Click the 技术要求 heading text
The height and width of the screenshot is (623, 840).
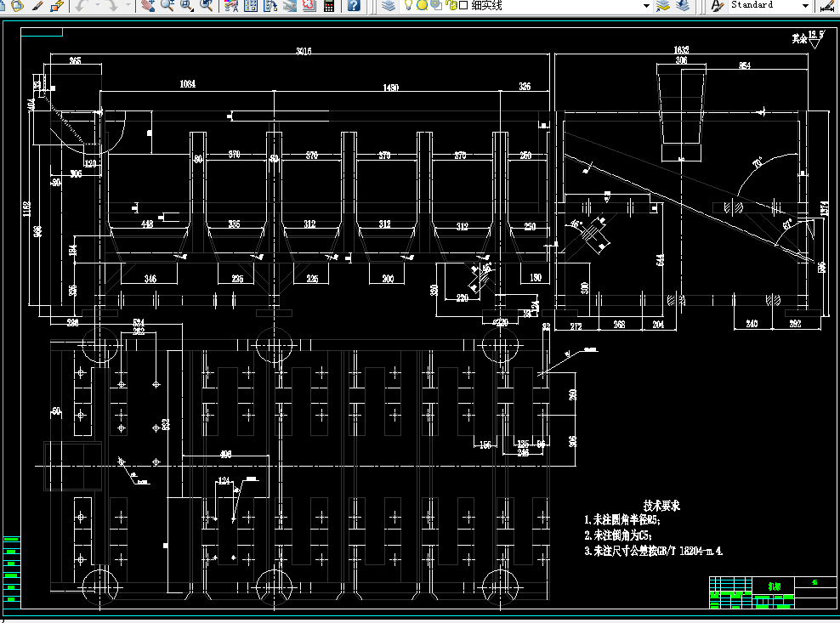tap(661, 505)
